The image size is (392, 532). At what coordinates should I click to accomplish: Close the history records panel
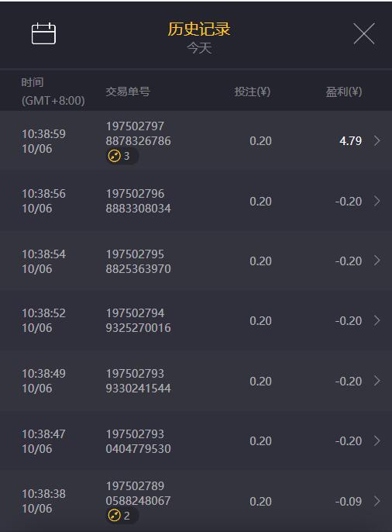point(364,33)
